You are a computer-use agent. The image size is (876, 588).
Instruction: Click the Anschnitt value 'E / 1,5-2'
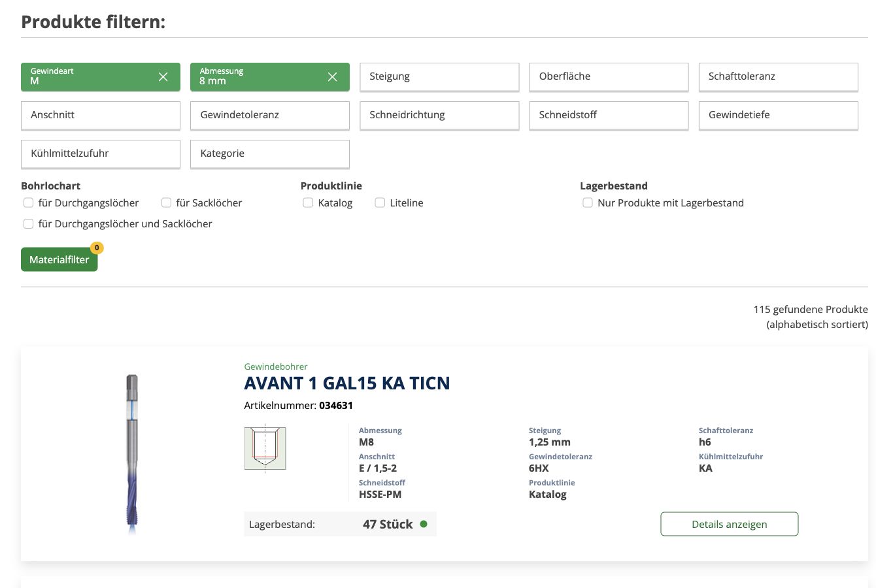378,468
